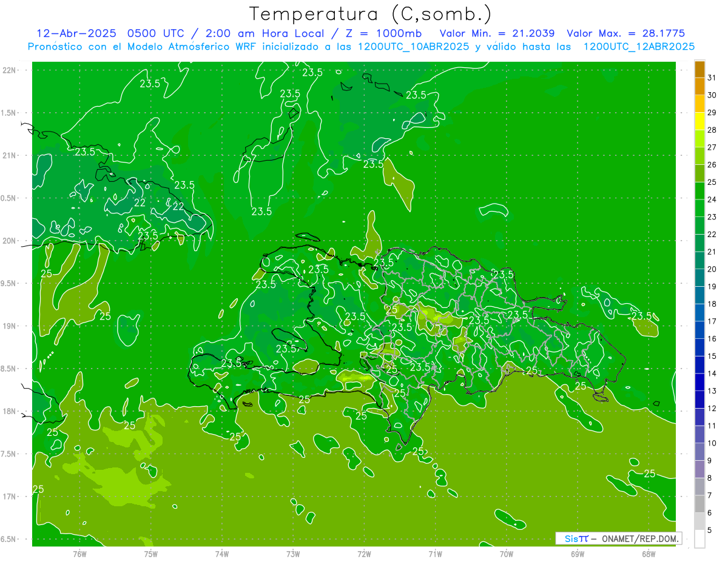Screen dimensions: 728x562
Task: Click the title "Temperatura (C,somb.)"
Action: coord(371,13)
